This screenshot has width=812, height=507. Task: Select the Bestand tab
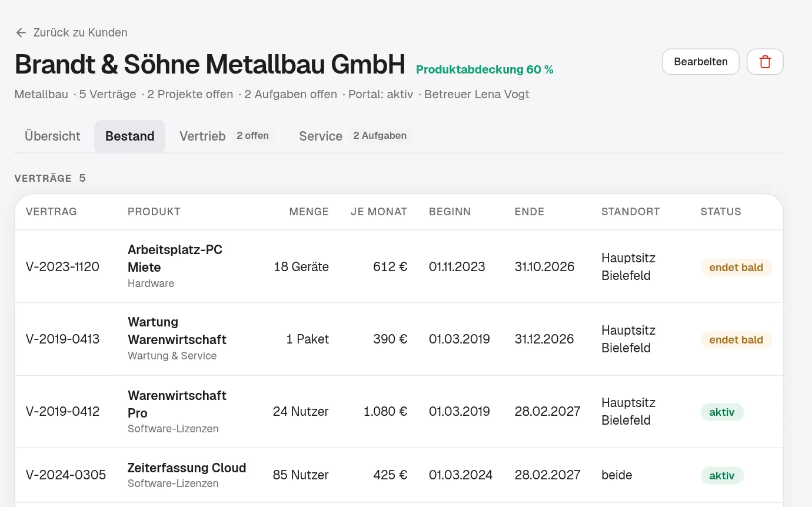click(130, 136)
